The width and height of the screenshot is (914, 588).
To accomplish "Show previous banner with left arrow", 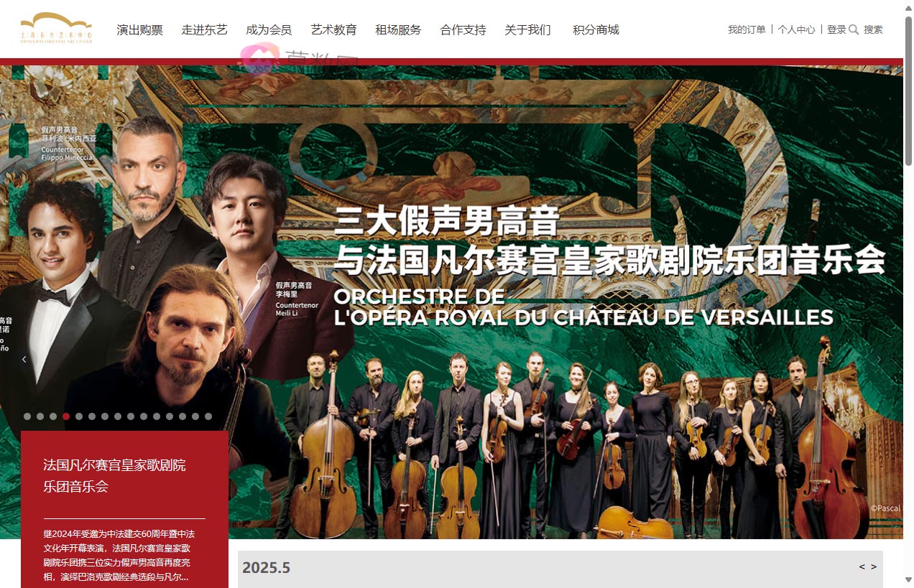I will pyautogui.click(x=24, y=359).
